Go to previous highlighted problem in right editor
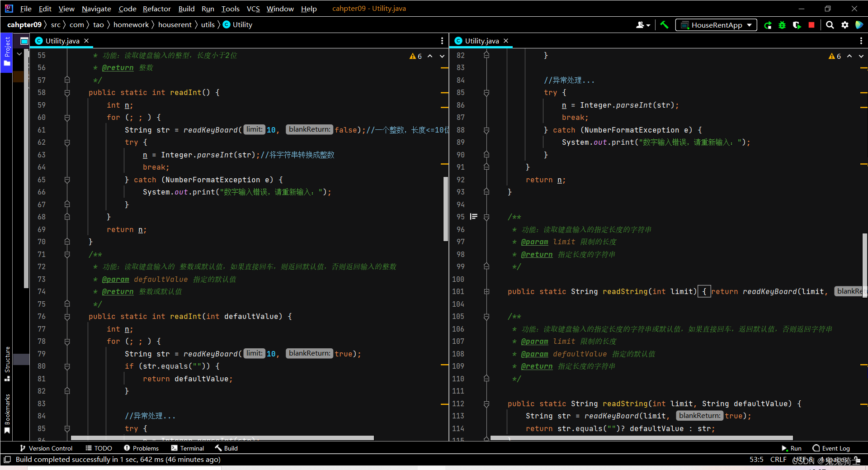 click(849, 56)
